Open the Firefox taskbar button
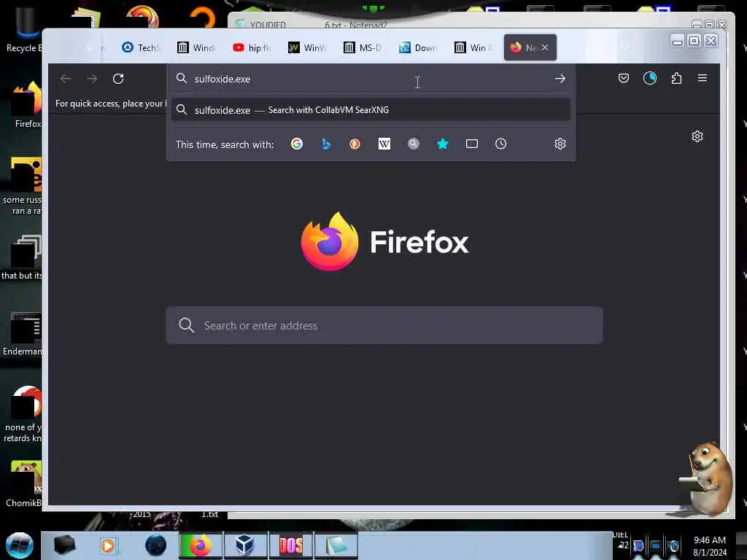 (201, 545)
